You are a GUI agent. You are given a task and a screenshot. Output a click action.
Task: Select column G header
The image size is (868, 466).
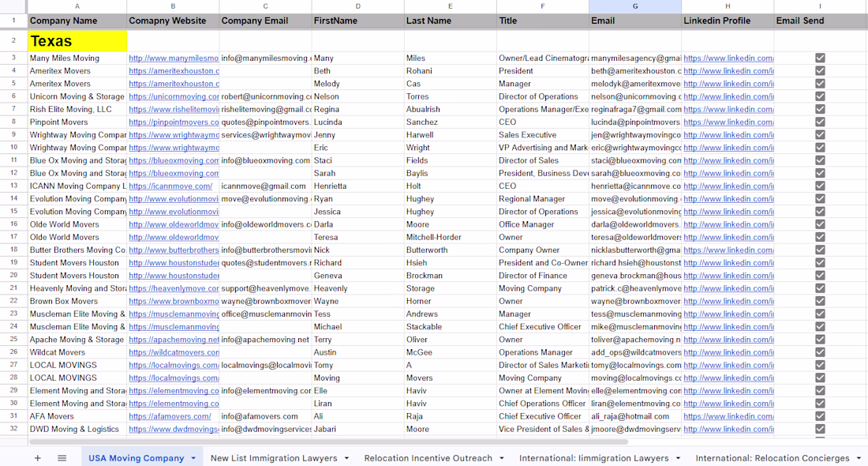point(635,6)
